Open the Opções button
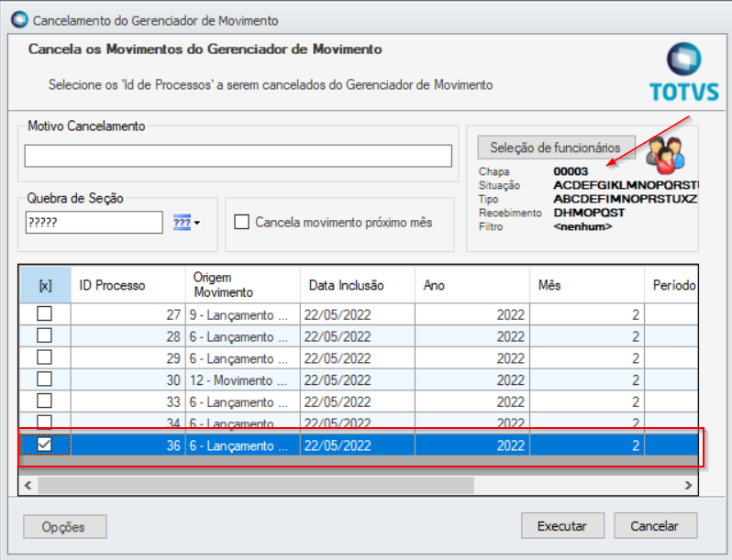The height and width of the screenshot is (560, 732). pyautogui.click(x=64, y=527)
